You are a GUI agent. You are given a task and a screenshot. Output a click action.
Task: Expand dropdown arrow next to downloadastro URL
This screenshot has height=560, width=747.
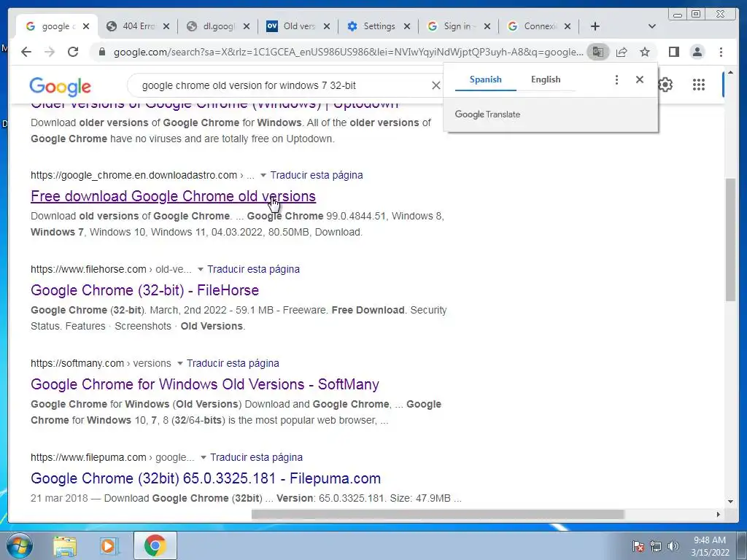pos(263,175)
